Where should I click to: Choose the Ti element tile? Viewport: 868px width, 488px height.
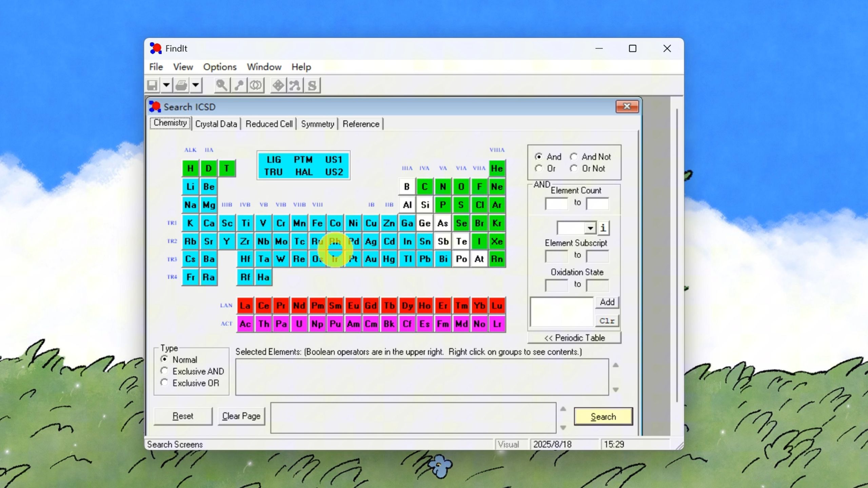point(245,223)
